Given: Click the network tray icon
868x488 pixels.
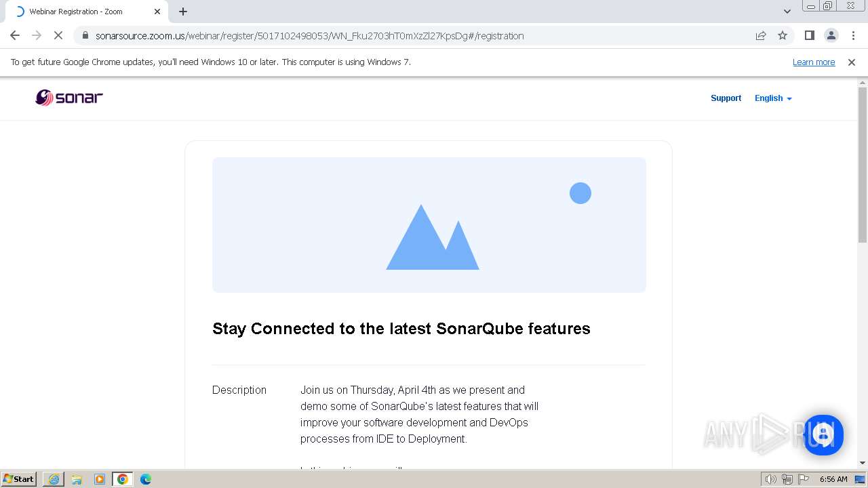Looking at the screenshot, I should coord(787,479).
